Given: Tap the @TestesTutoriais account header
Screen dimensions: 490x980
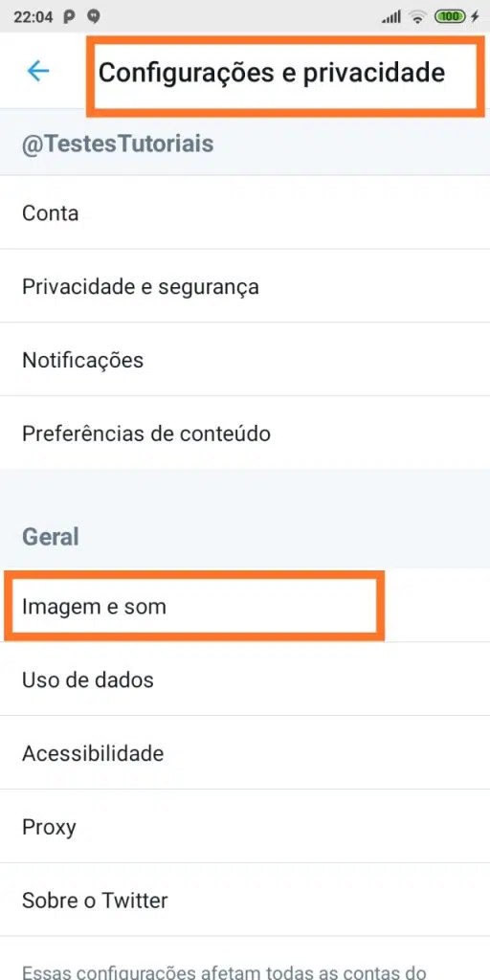Looking at the screenshot, I should [118, 144].
